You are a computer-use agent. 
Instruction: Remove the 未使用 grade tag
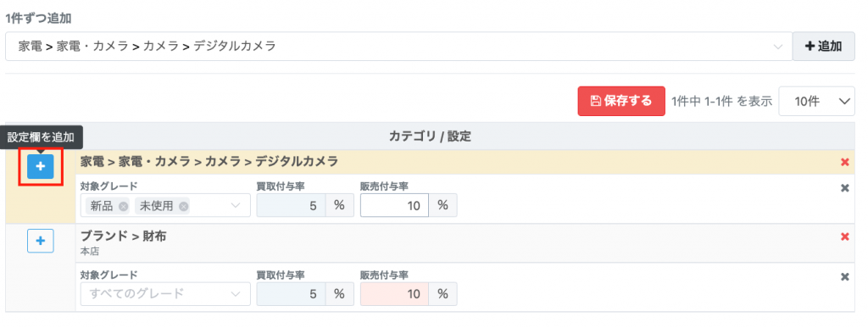click(x=183, y=206)
